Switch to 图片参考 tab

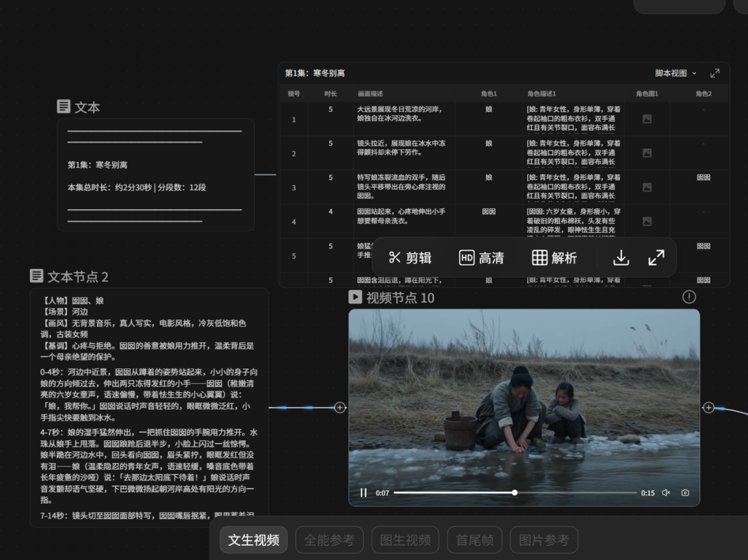544,540
